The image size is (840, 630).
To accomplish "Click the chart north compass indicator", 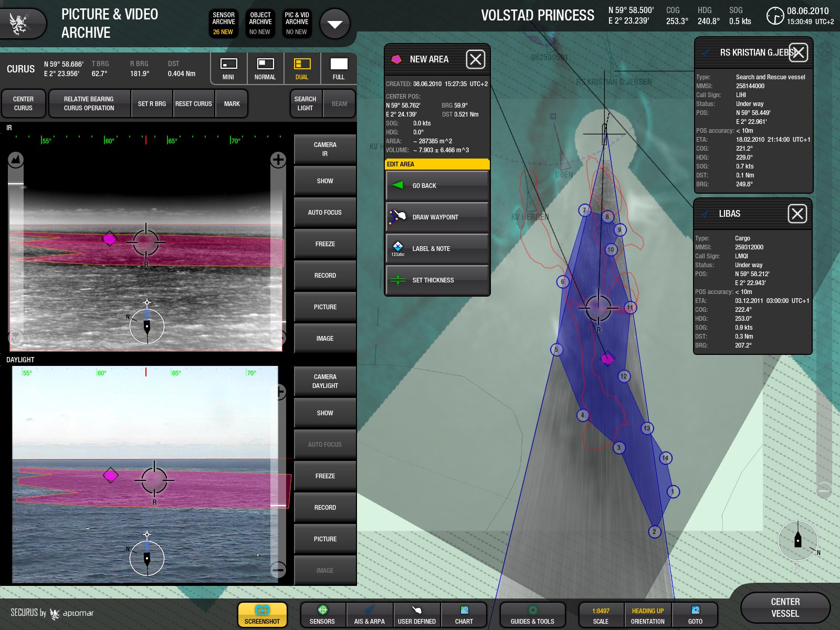I will pos(798,541).
